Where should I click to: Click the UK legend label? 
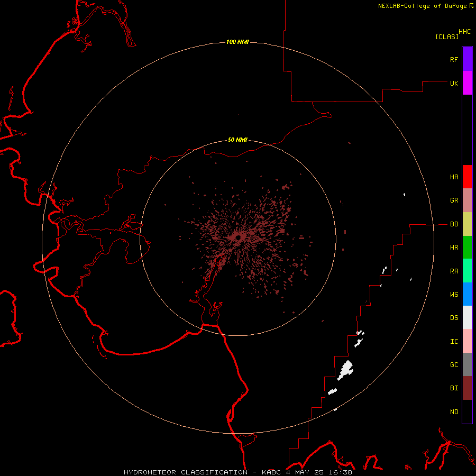pos(454,83)
